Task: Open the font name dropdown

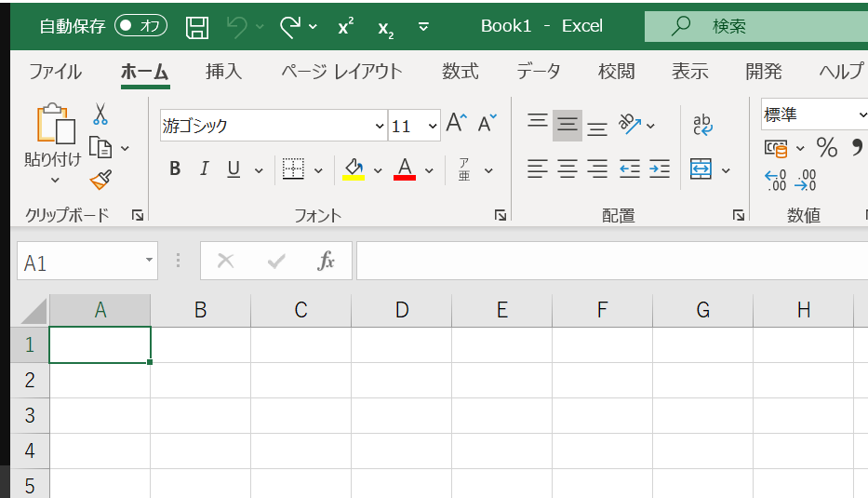Action: coord(380,127)
